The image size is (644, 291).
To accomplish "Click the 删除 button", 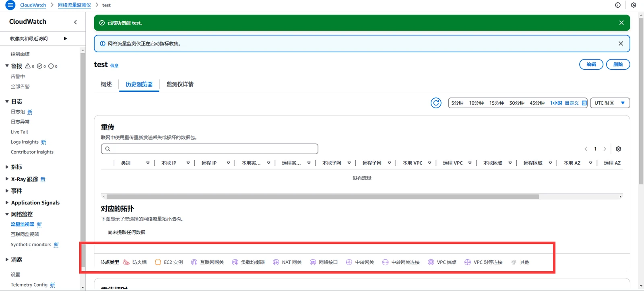I will (618, 64).
